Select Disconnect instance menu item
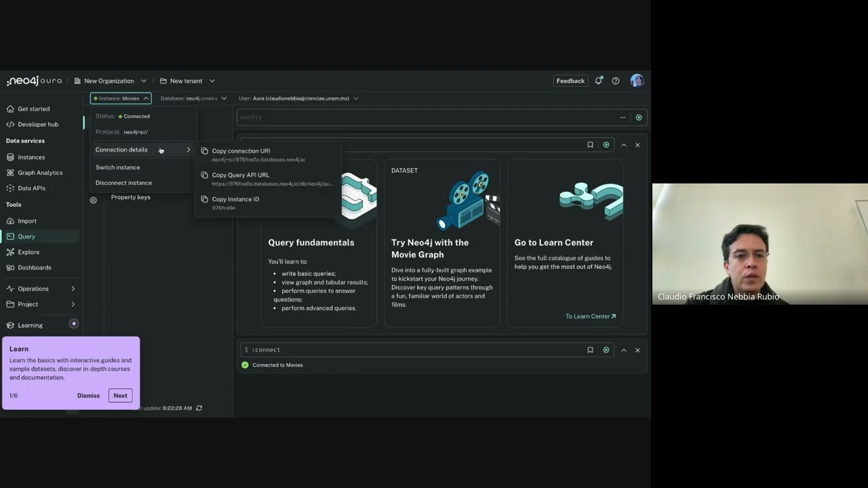Screen dimensions: 868x488 coord(143,183)
